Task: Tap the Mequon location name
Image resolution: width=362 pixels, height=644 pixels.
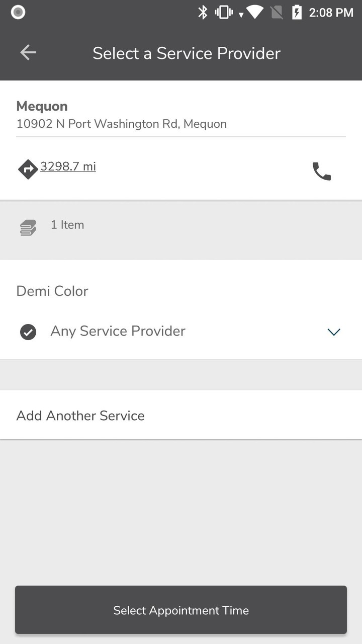Action: [x=42, y=106]
